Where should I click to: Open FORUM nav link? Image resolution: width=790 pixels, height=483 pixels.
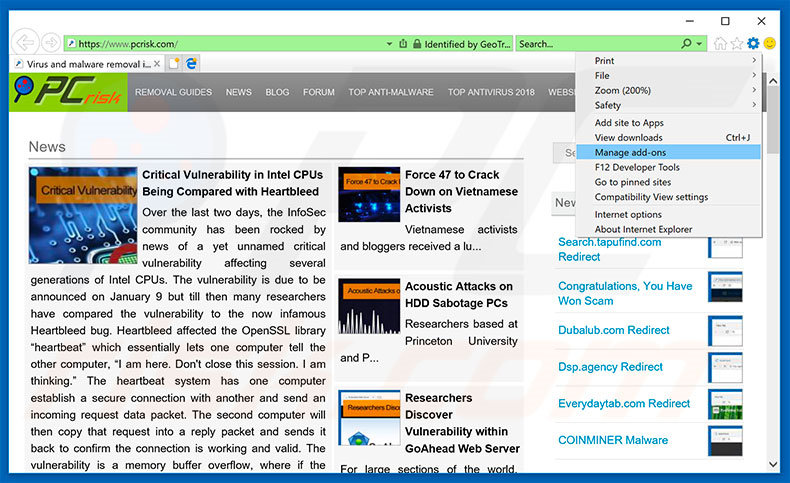coord(319,92)
